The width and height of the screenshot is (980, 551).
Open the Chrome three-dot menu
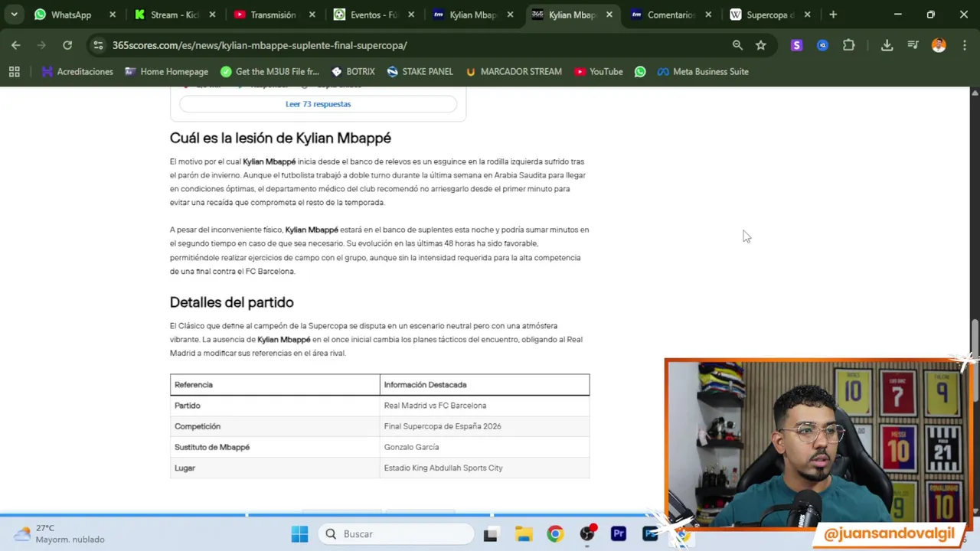coord(963,45)
